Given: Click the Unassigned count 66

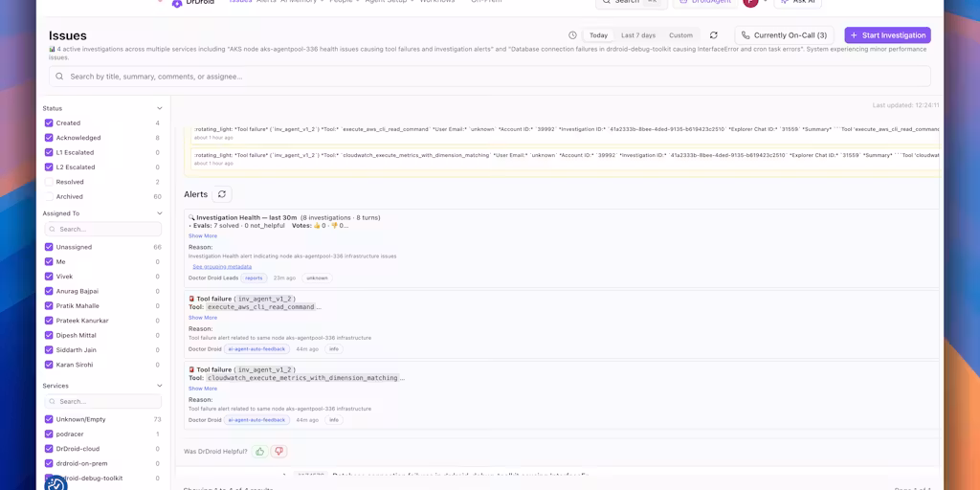Looking at the screenshot, I should (x=158, y=247).
